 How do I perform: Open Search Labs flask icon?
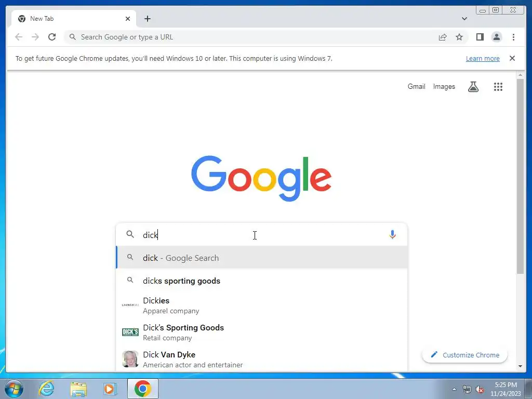click(x=473, y=87)
